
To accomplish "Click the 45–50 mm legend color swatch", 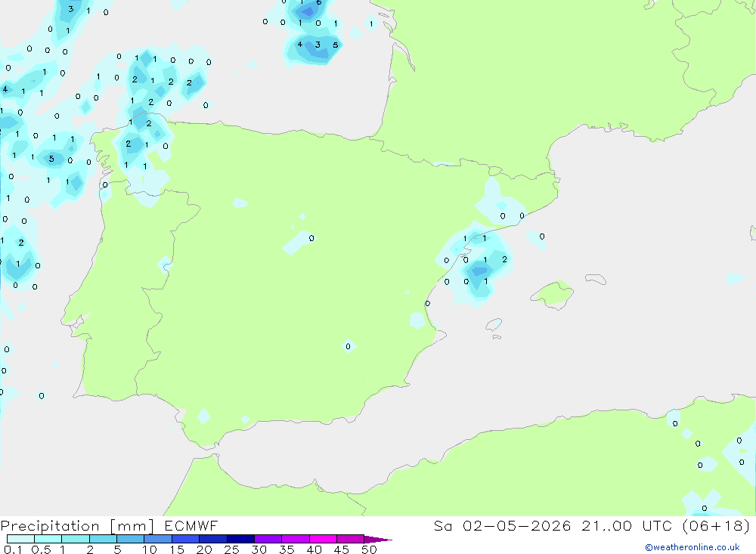I will (x=351, y=539).
